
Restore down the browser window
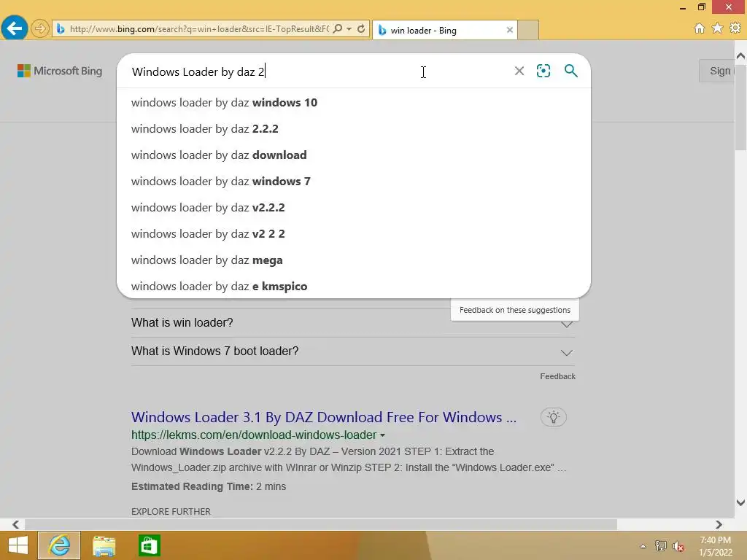point(702,7)
